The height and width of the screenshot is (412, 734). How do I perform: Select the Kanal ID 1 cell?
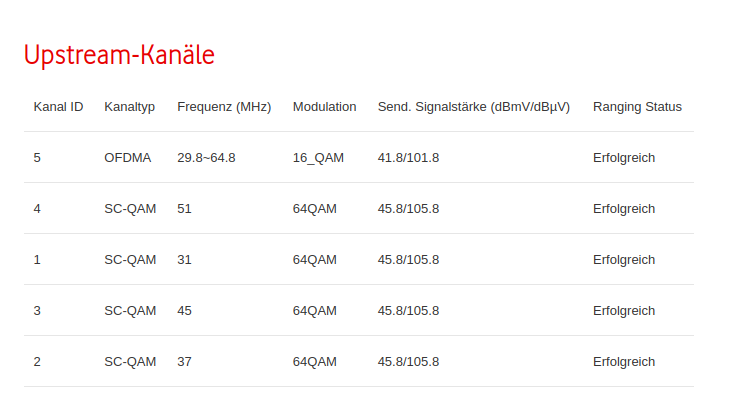(x=37, y=260)
